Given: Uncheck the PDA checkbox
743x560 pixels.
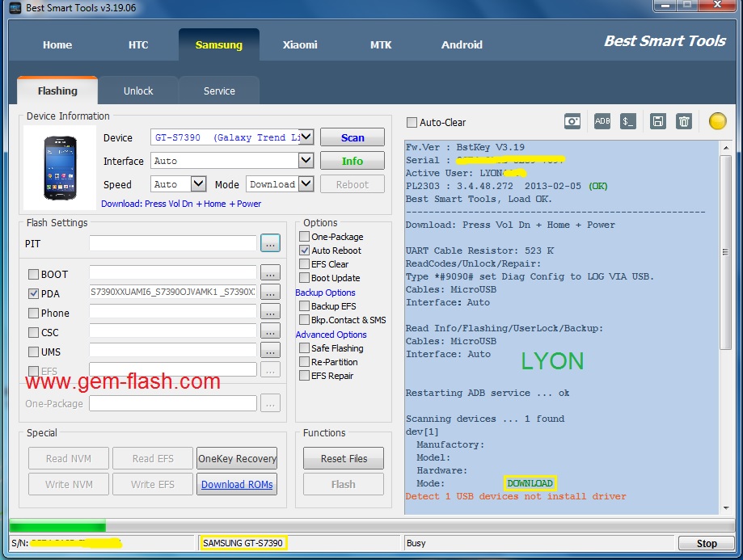Looking at the screenshot, I should pyautogui.click(x=34, y=294).
